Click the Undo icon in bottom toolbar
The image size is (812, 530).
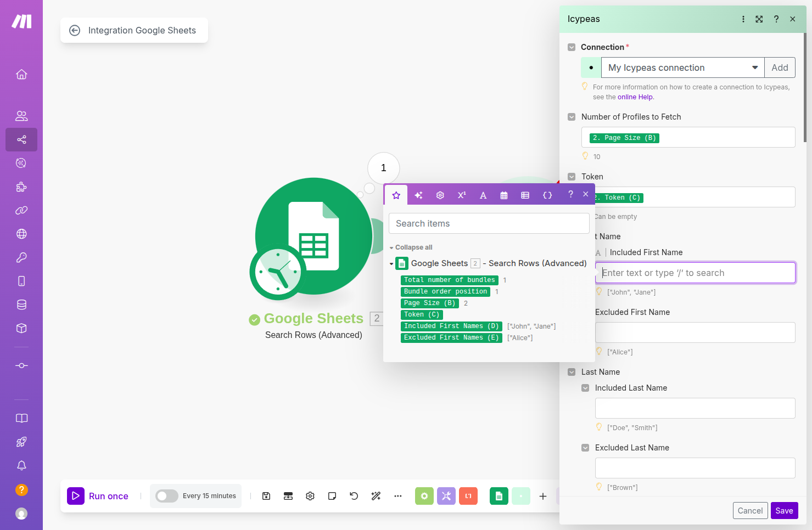(x=354, y=496)
